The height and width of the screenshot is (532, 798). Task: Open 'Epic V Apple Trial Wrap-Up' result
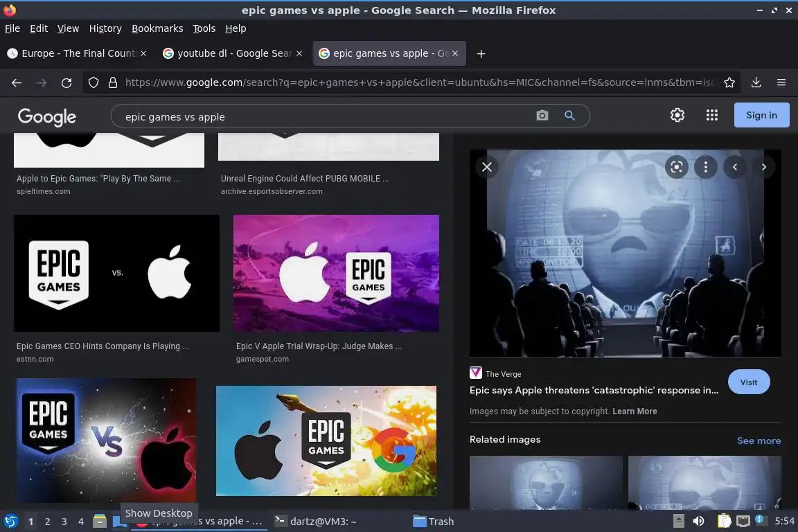(319, 346)
